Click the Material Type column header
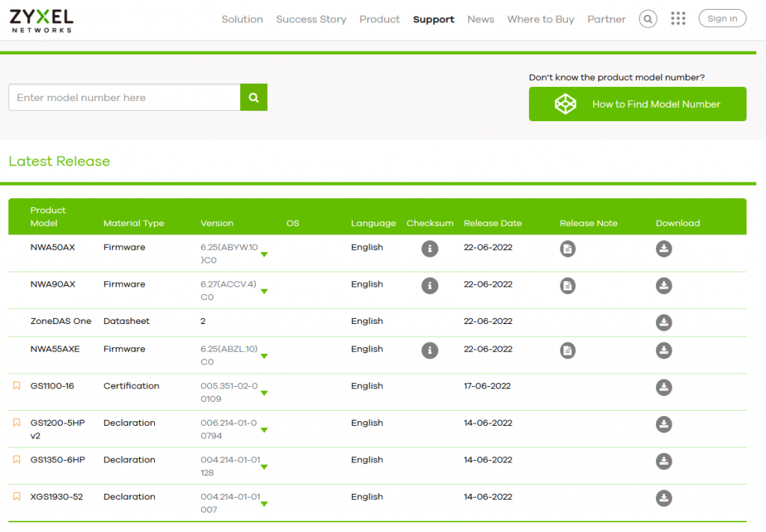Viewport: 766px width, 532px height. coord(134,223)
